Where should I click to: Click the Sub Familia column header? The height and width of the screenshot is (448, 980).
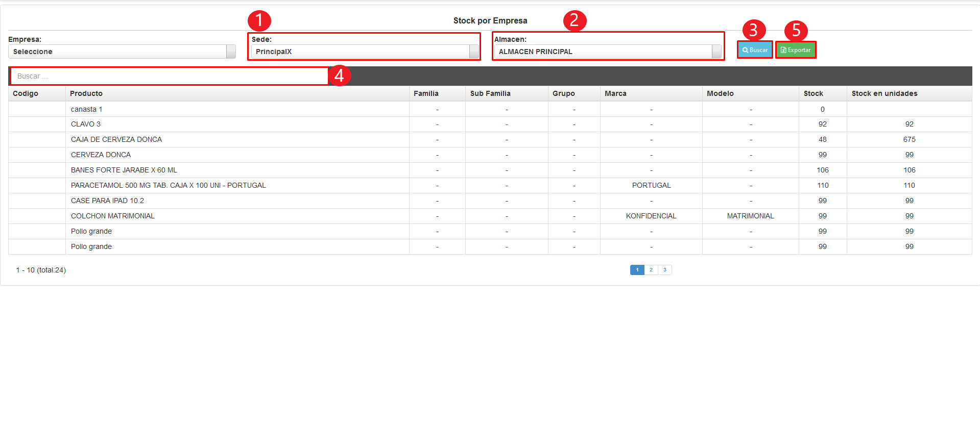pyautogui.click(x=507, y=93)
